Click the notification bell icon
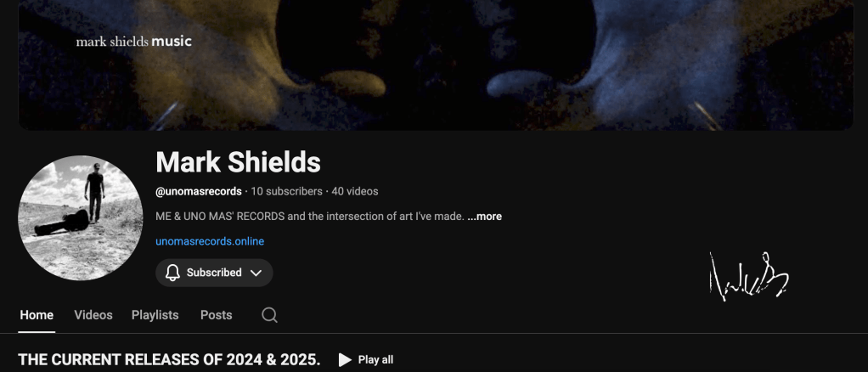The width and height of the screenshot is (868, 372). click(172, 273)
